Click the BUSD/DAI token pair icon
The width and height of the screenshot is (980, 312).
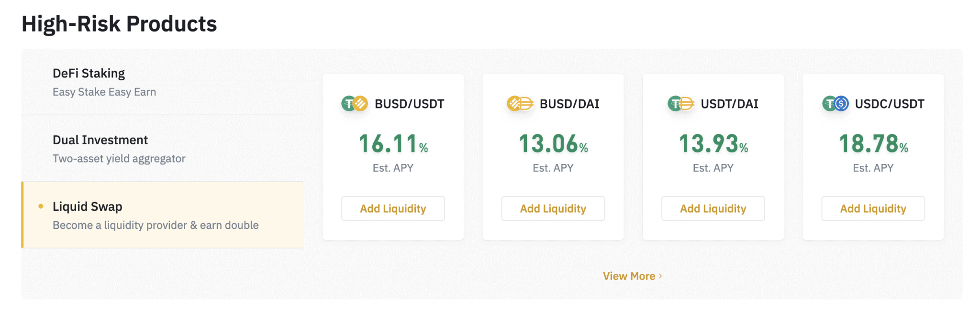[x=520, y=104]
